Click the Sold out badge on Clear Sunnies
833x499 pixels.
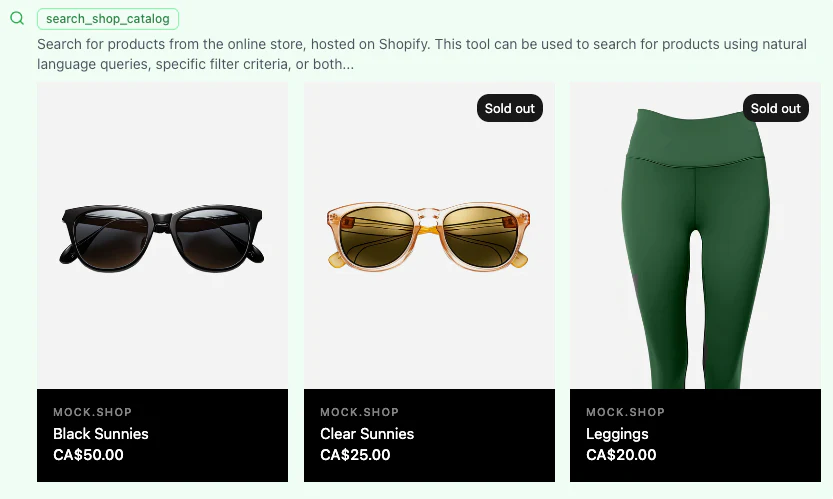[x=510, y=108]
